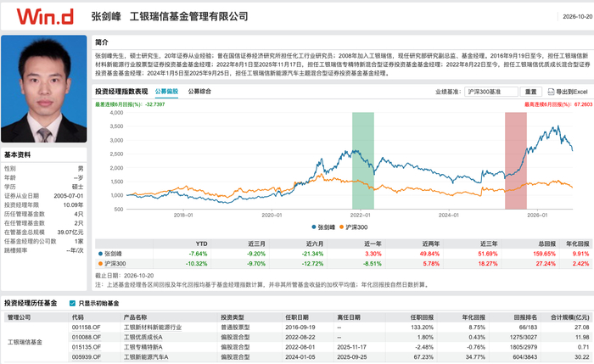Click 在管基金总规模 value 39.07亿元
Viewport: 594px width, 364px height.
pos(70,232)
